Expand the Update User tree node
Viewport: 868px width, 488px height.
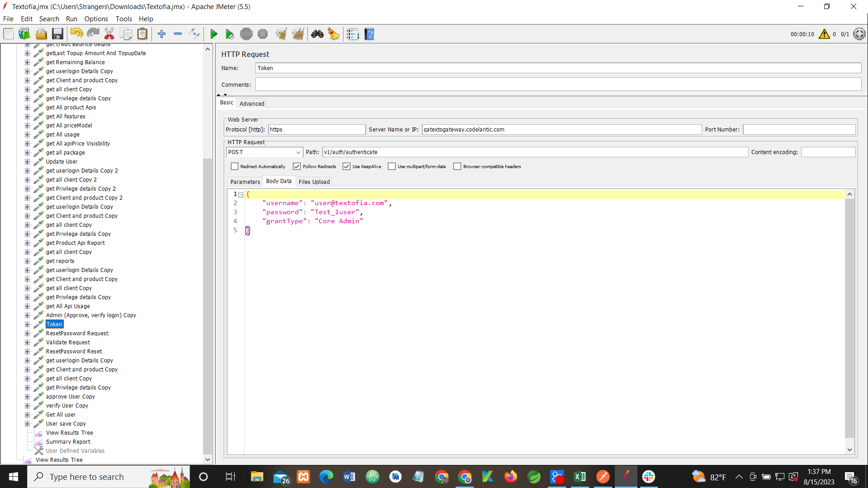[x=28, y=162]
